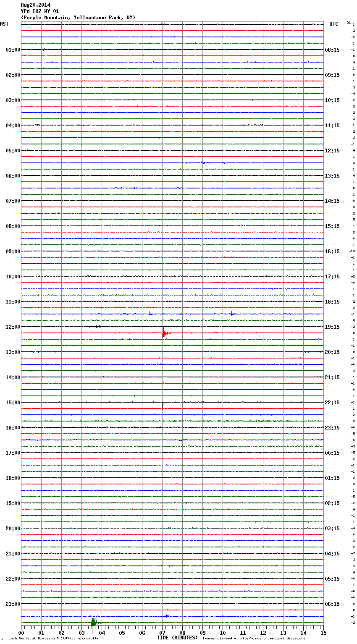Click the black wiggle on the 12:00 trace
Screen dimensions: 357x644
(x=95, y=326)
